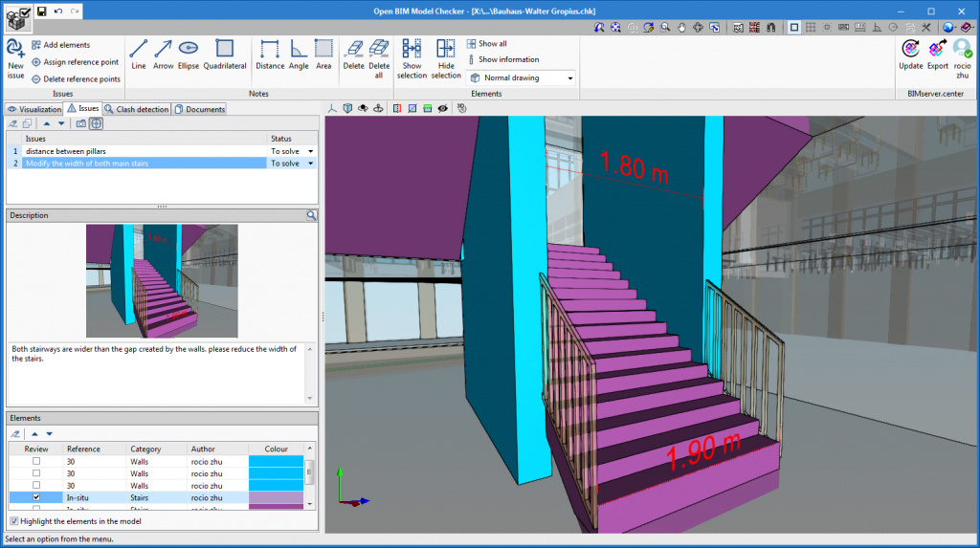Click the Delete notes tool
Image resolution: width=980 pixels, height=548 pixels.
(353, 55)
